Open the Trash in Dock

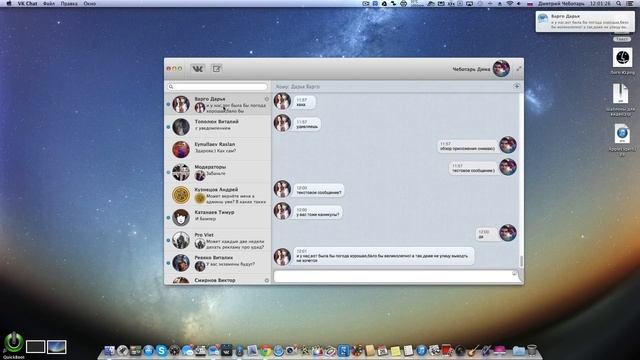pos(532,350)
